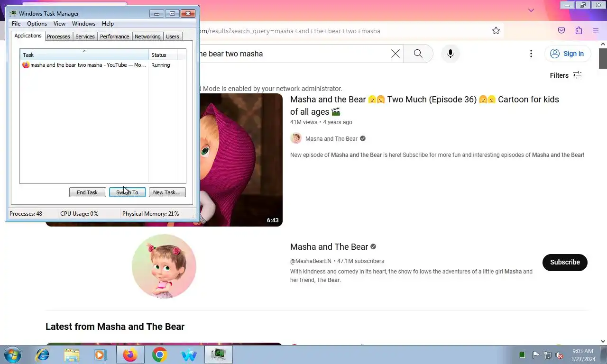This screenshot has height=364, width=607.
Task: Click the Processes: 48 status text
Action: pos(26,214)
